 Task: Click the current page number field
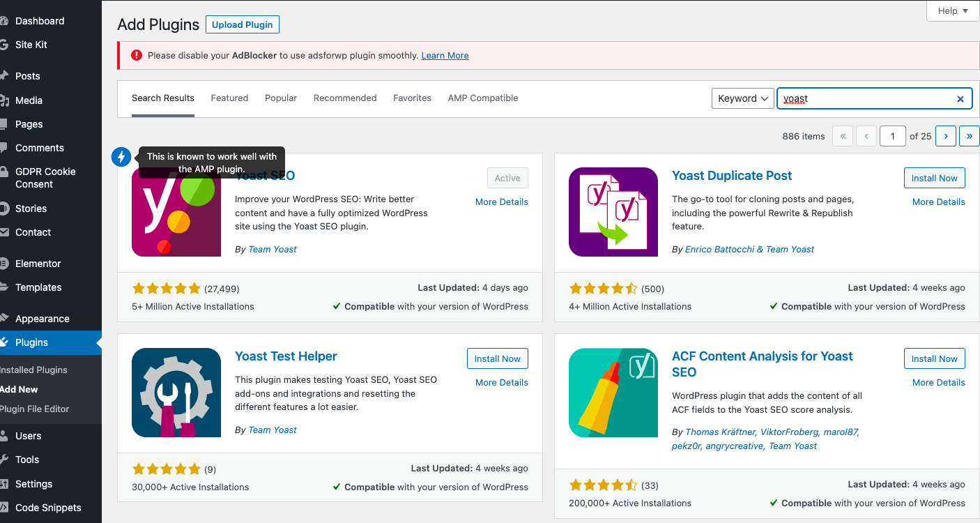click(893, 136)
